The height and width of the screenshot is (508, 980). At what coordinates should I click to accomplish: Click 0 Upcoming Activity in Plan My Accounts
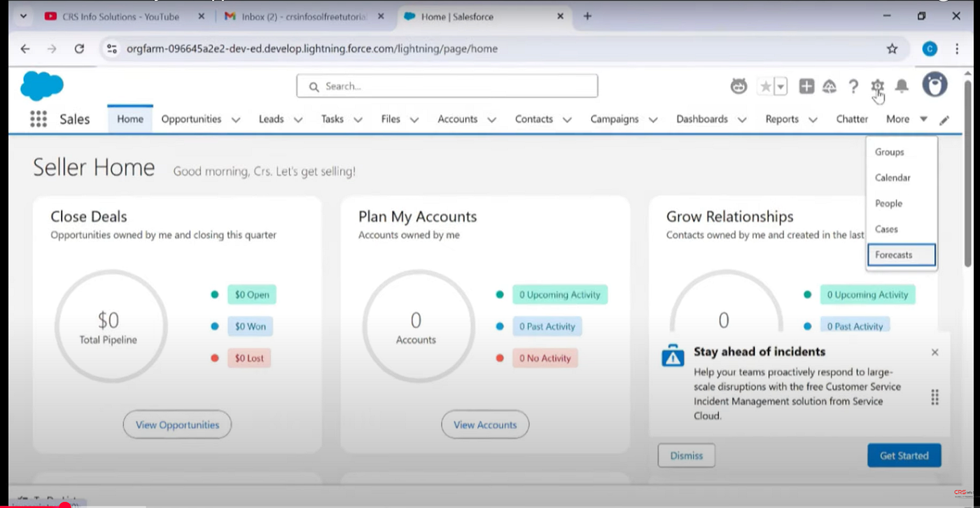coord(560,295)
